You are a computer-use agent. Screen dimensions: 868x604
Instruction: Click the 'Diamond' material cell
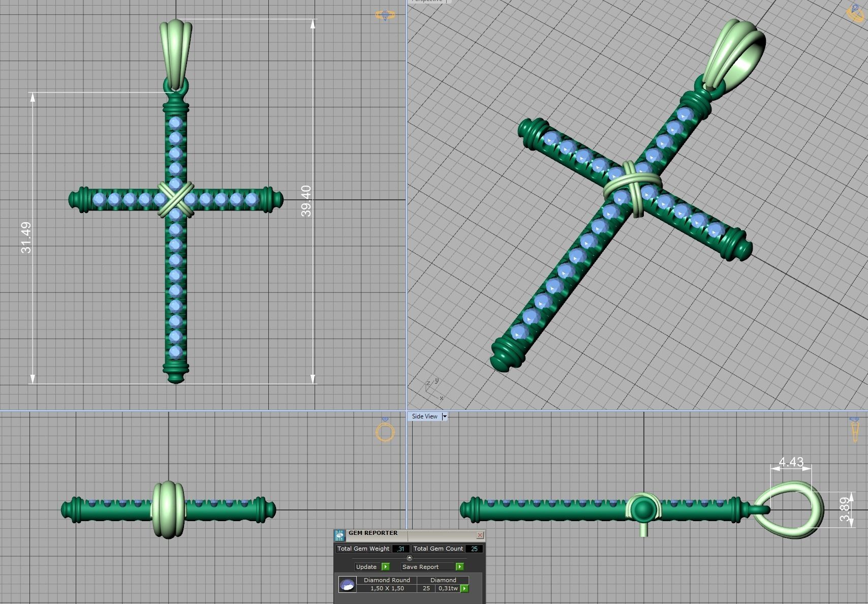(x=443, y=580)
